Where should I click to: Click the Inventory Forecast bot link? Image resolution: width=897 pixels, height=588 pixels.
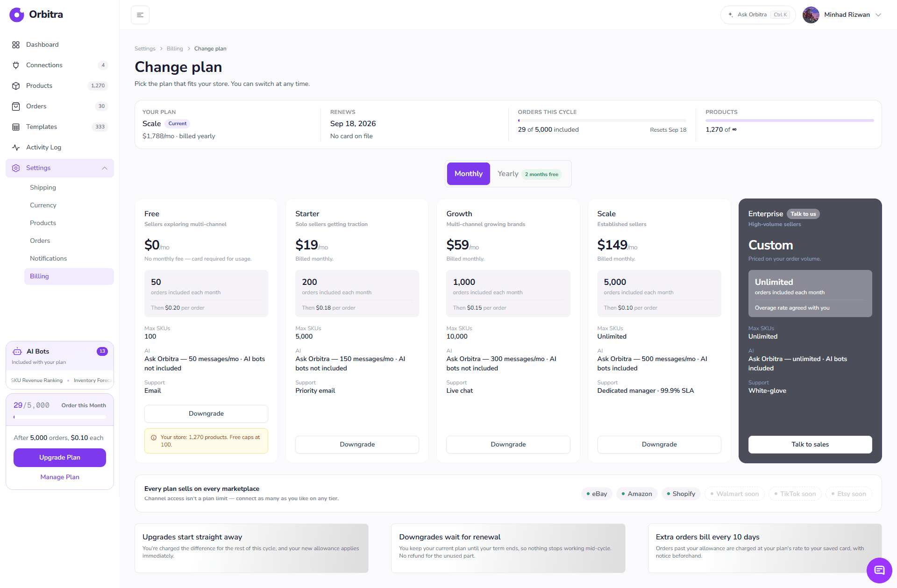pyautogui.click(x=93, y=381)
